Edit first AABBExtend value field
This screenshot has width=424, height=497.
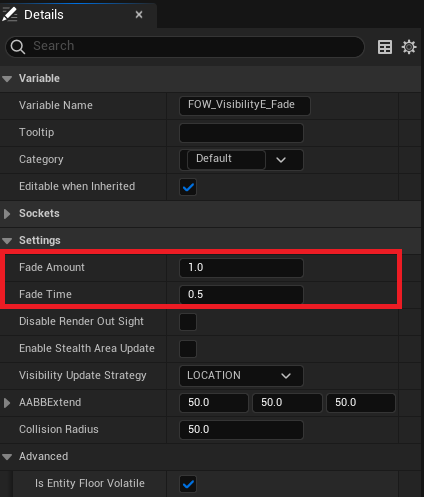[214, 403]
